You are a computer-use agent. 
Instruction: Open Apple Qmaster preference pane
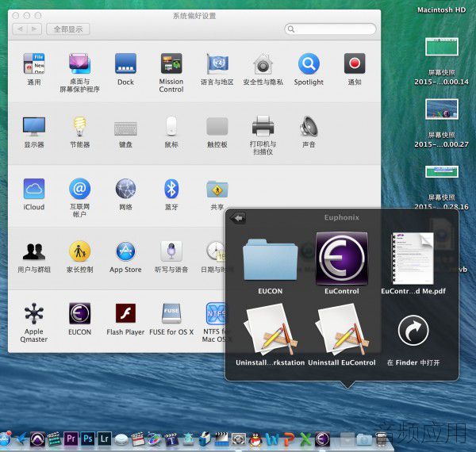(34, 314)
